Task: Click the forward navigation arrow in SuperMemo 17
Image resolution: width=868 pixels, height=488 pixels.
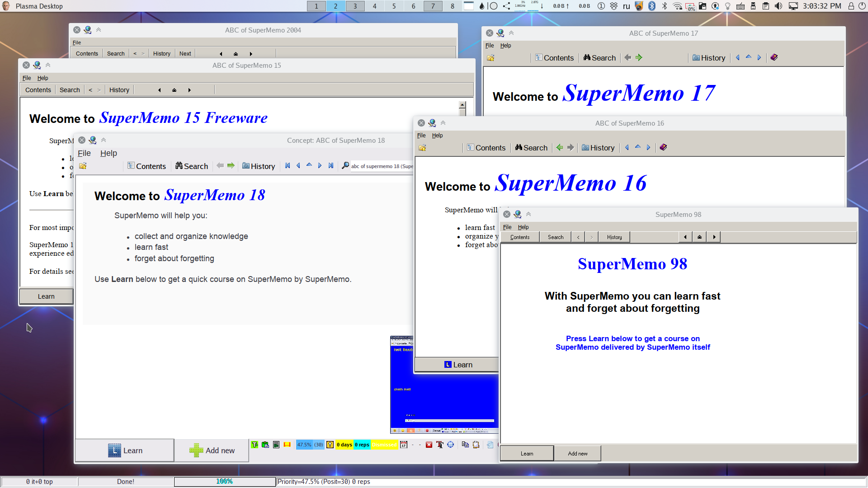Action: point(639,58)
